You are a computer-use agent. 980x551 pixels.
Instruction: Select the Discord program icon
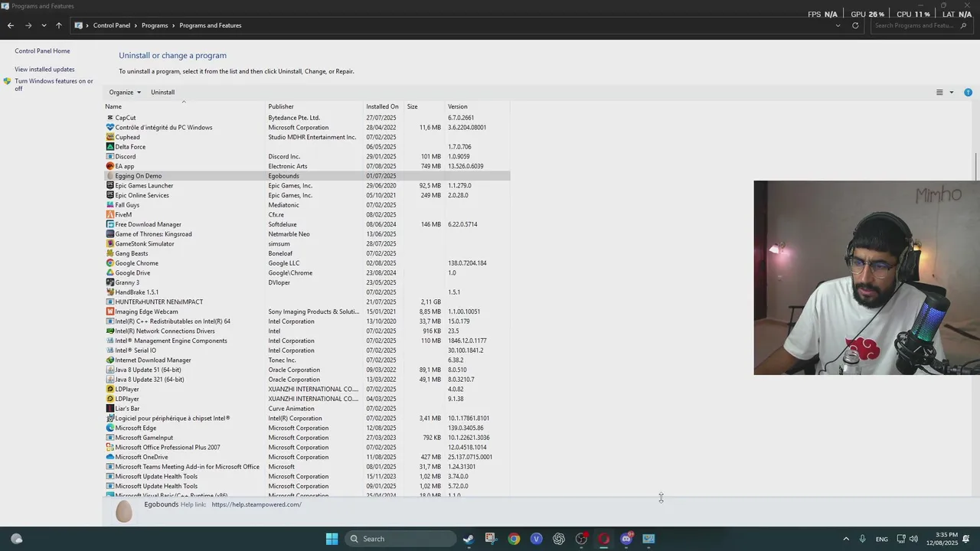(109, 157)
